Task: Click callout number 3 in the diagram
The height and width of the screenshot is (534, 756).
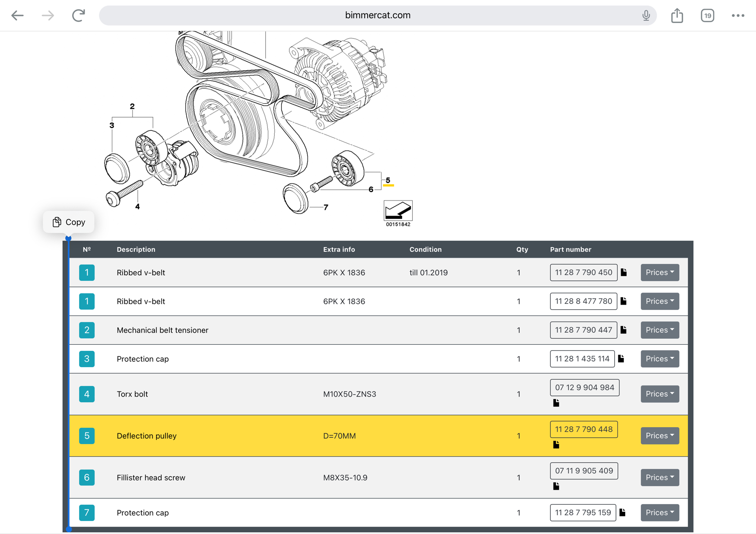Action: tap(112, 125)
